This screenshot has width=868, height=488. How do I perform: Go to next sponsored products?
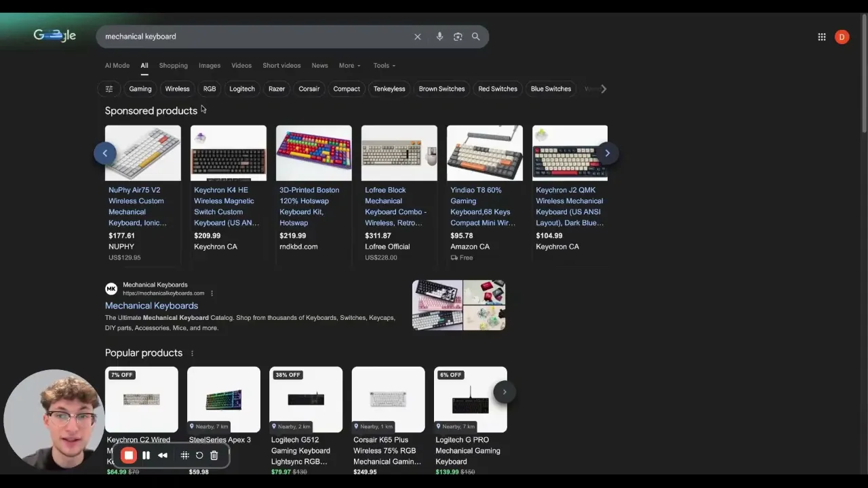(608, 153)
